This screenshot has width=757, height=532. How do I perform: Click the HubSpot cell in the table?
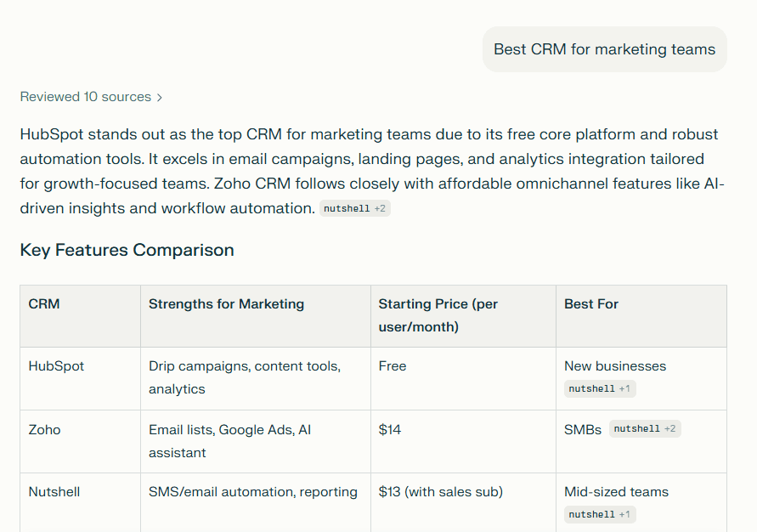click(56, 366)
